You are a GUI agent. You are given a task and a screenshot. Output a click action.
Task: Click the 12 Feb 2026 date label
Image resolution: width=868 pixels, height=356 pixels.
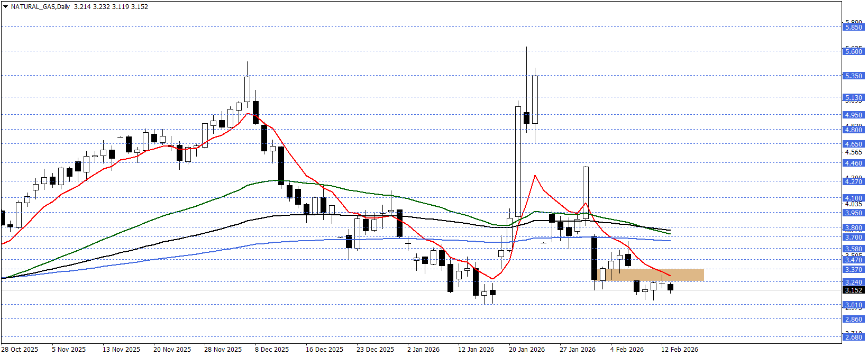click(x=680, y=350)
